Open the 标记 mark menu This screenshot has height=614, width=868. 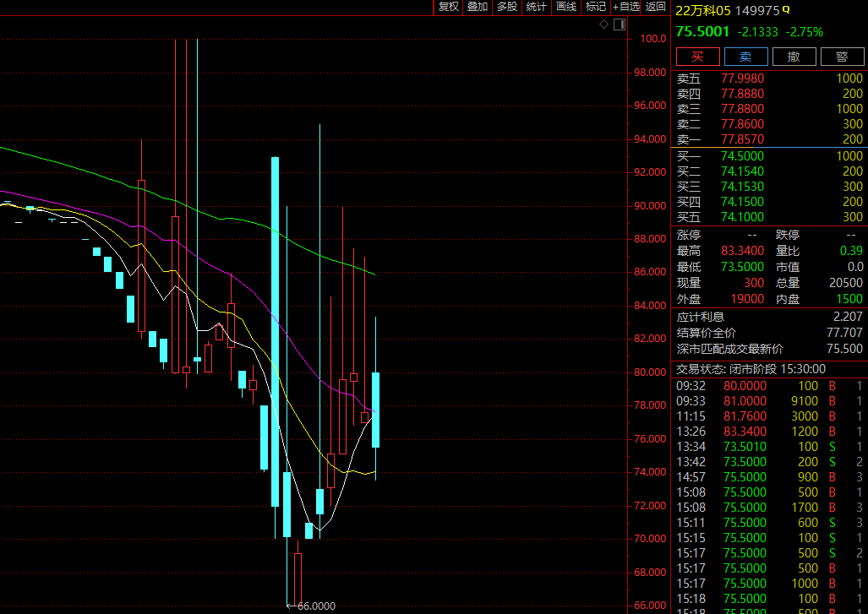point(596,7)
